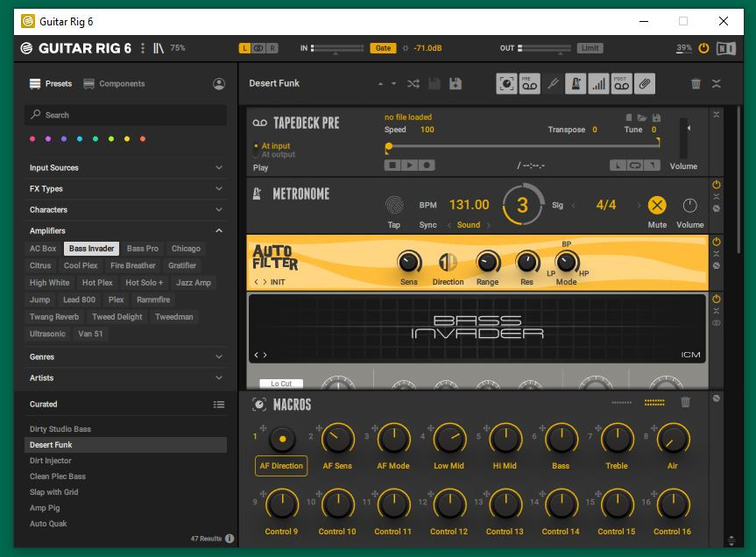
Task: Open the 47 Results info icon
Action: pyautogui.click(x=230, y=539)
